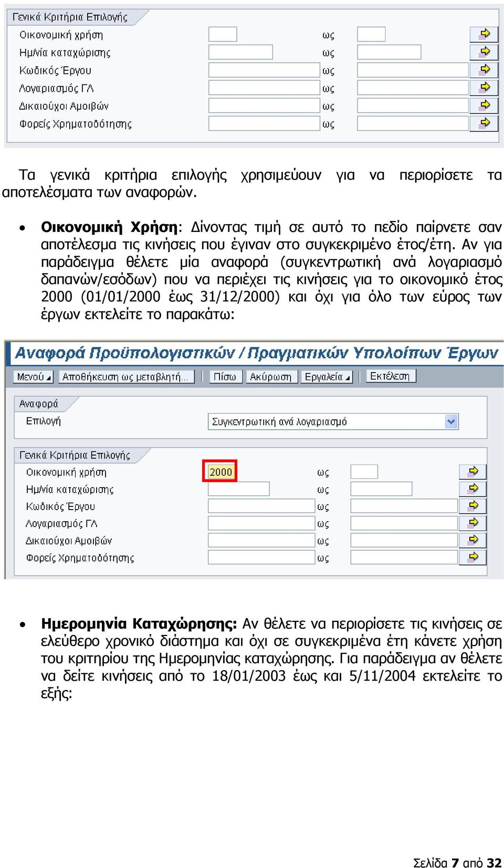Viewport: 504px width, 868px height.
Task: Click the Ακύρωση button
Action: tap(271, 377)
